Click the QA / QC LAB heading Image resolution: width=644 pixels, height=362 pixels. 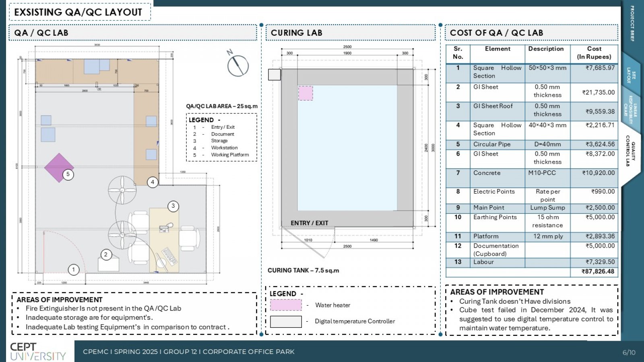tap(41, 33)
